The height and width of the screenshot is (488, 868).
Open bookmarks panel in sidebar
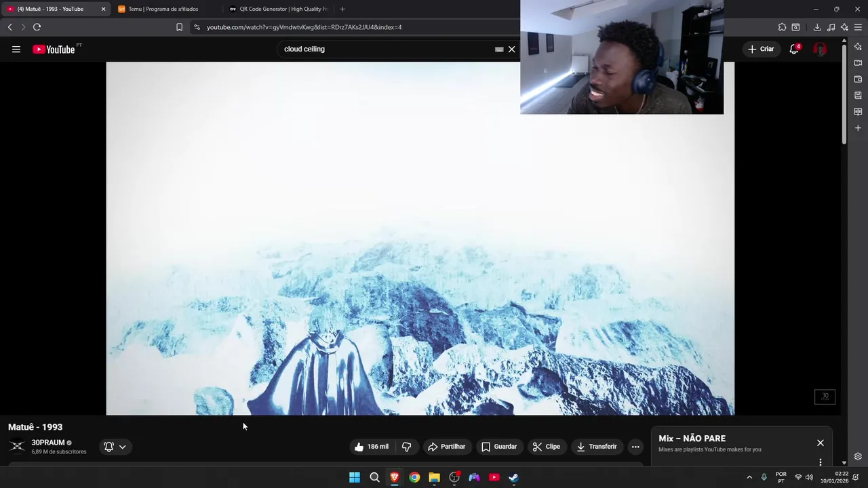[x=858, y=95]
